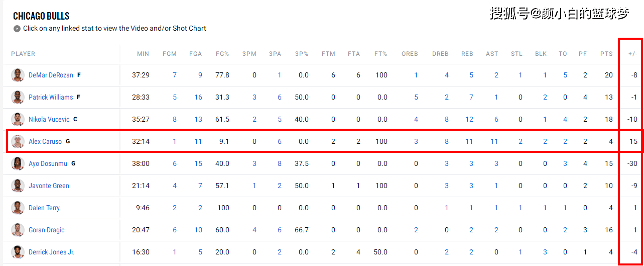Open DeMar DeRozan's player page link
Image resolution: width=644 pixels, height=266 pixels.
(51, 75)
